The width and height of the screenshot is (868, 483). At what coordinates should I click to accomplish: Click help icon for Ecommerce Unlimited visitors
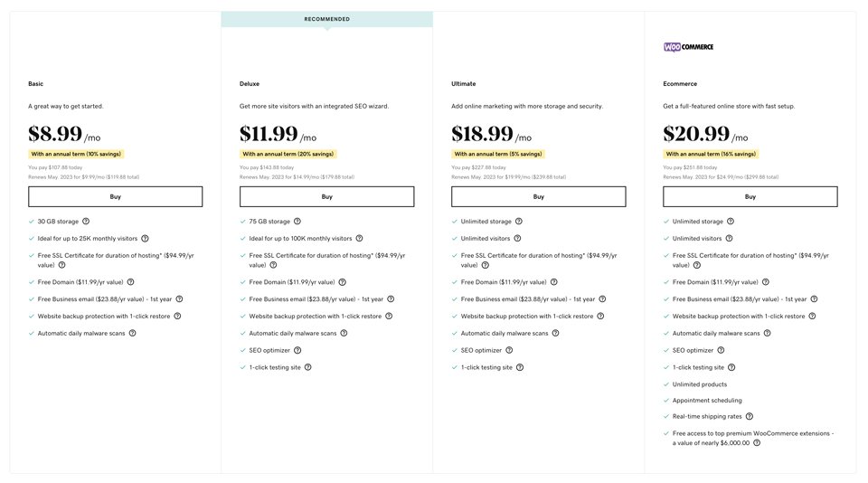tap(729, 238)
